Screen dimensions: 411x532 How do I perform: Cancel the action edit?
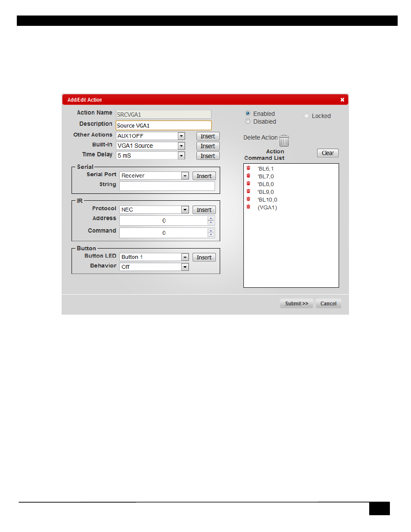tap(328, 303)
